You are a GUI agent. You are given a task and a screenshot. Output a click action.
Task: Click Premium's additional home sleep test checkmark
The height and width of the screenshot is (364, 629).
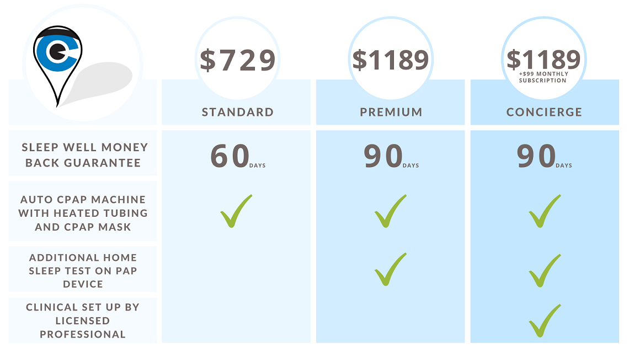click(x=390, y=269)
